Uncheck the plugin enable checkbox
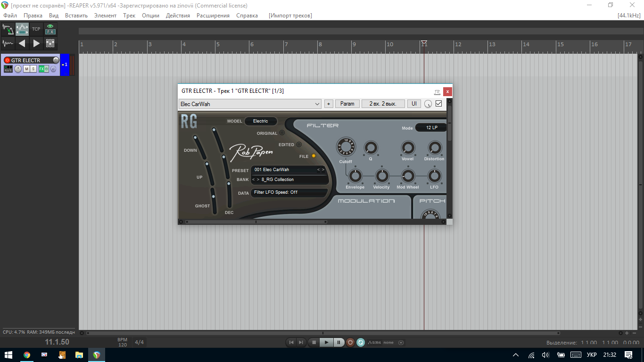This screenshot has height=362, width=644. (439, 104)
